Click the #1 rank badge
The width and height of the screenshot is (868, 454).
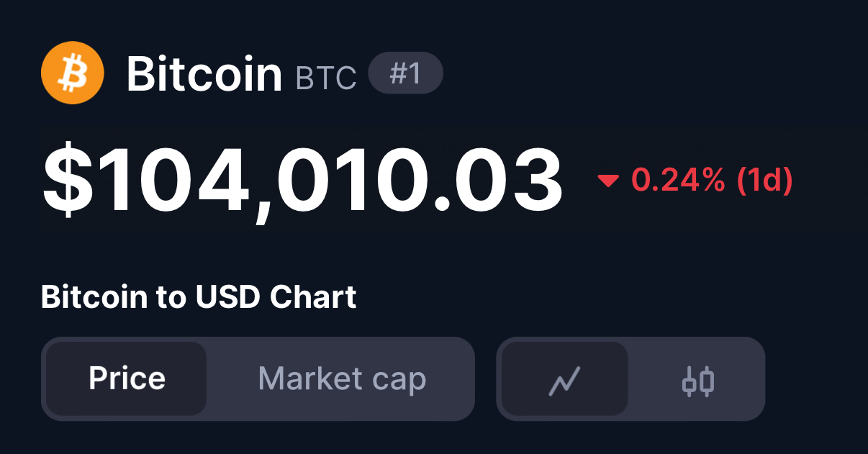pos(405,74)
